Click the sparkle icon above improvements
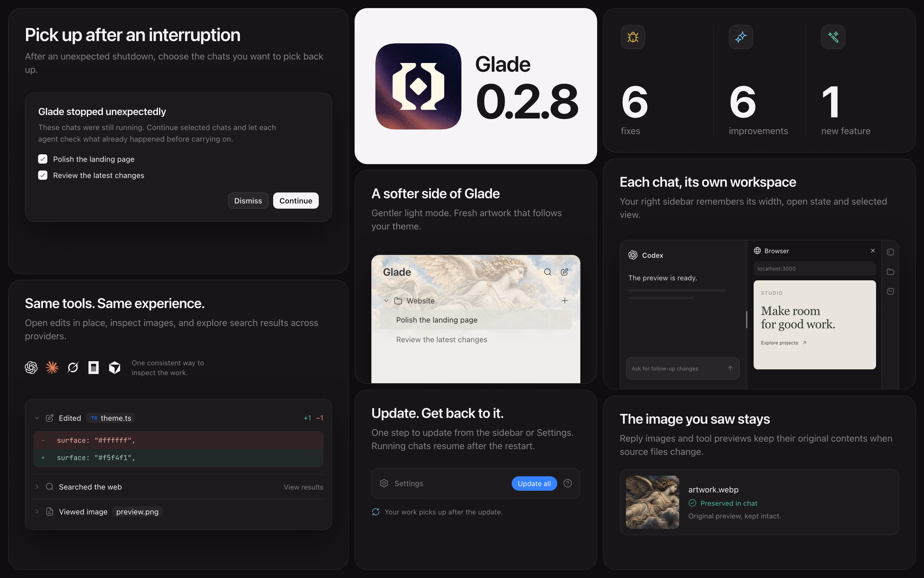The height and width of the screenshot is (578, 924). coord(741,37)
